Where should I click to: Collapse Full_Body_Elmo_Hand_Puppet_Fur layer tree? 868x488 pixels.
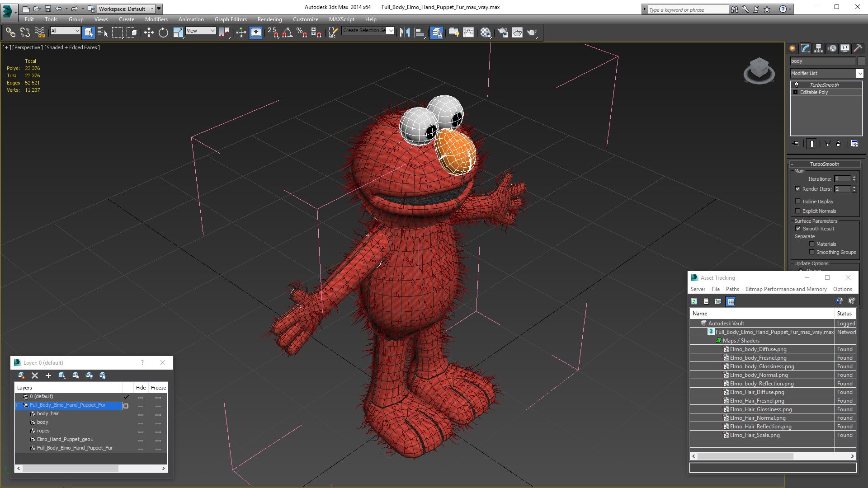click(x=19, y=405)
